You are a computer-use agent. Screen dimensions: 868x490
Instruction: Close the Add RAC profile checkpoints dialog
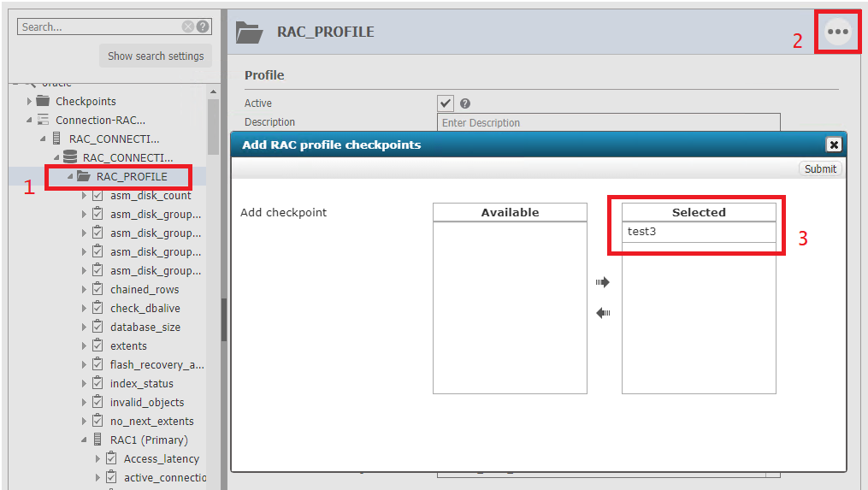coord(834,145)
